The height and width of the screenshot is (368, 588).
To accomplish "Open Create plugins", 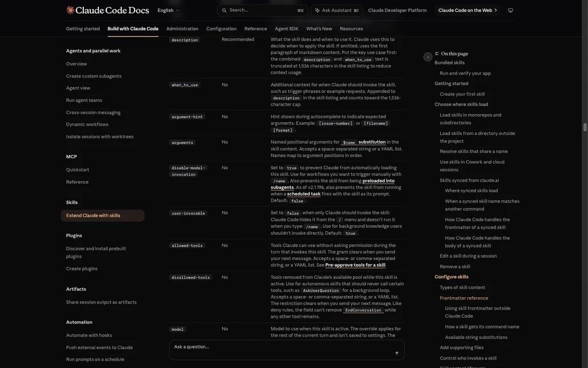I will 82,269.
